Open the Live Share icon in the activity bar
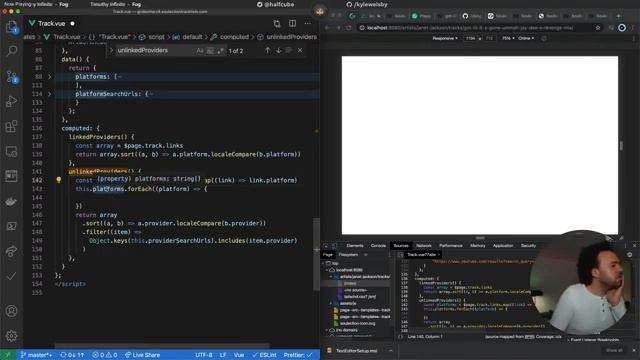Screen dimensions: 640x360 11,251
